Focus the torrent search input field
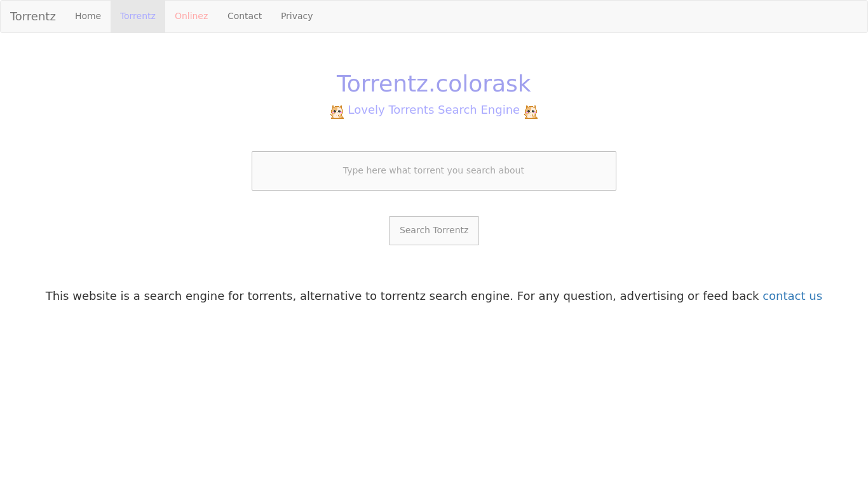Screen dimensions: 868x488 click(434, 171)
